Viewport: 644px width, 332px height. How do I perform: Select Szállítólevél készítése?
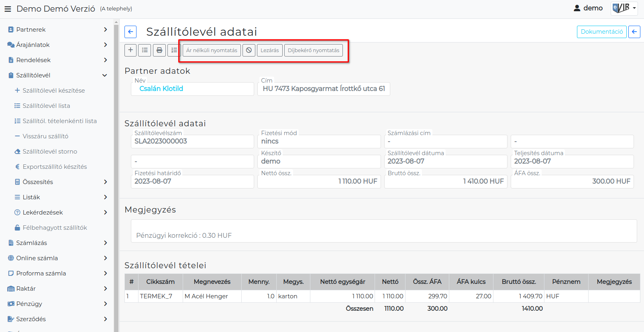tap(54, 90)
